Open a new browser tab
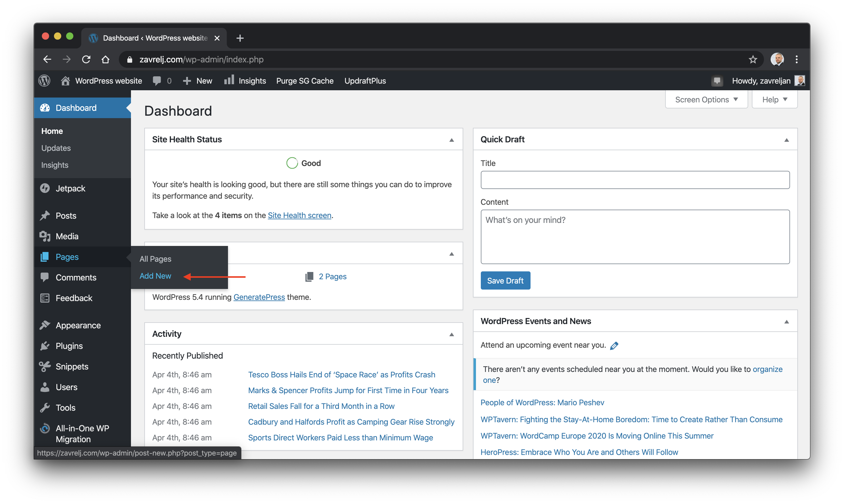 coord(239,38)
